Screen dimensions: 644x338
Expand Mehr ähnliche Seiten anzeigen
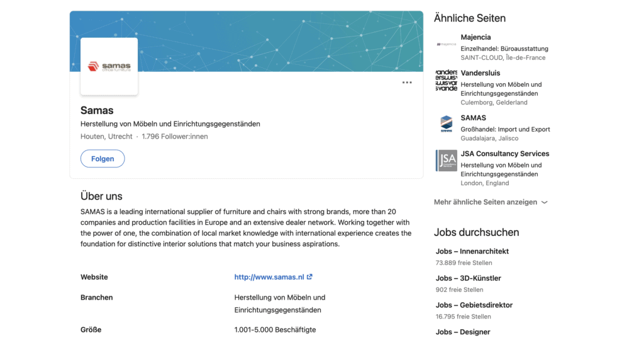491,202
